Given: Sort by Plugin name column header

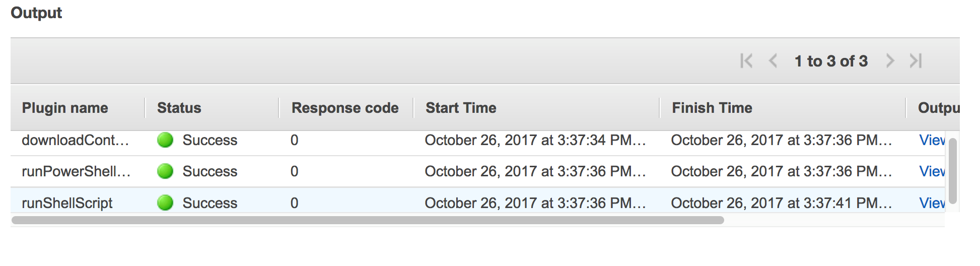Looking at the screenshot, I should click(65, 108).
